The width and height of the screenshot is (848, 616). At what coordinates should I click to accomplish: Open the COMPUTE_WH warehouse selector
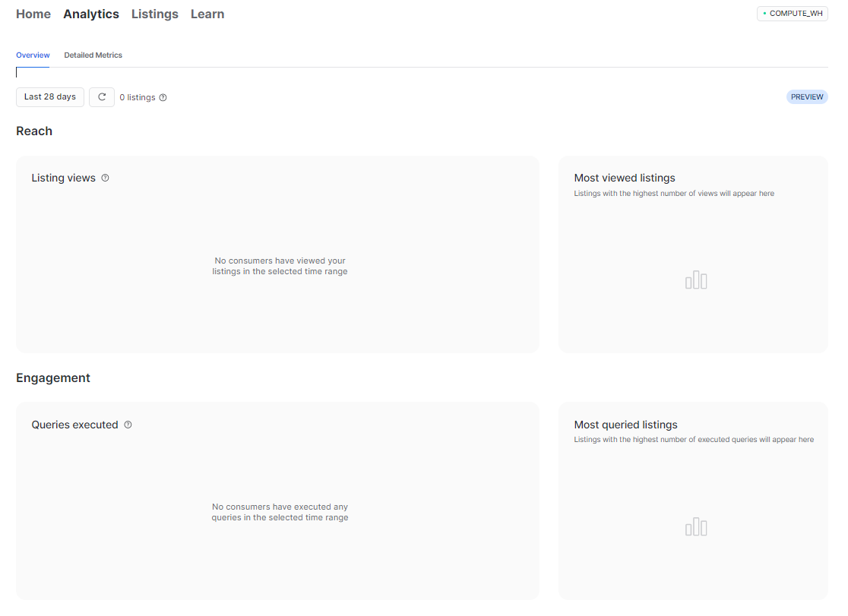pos(793,13)
